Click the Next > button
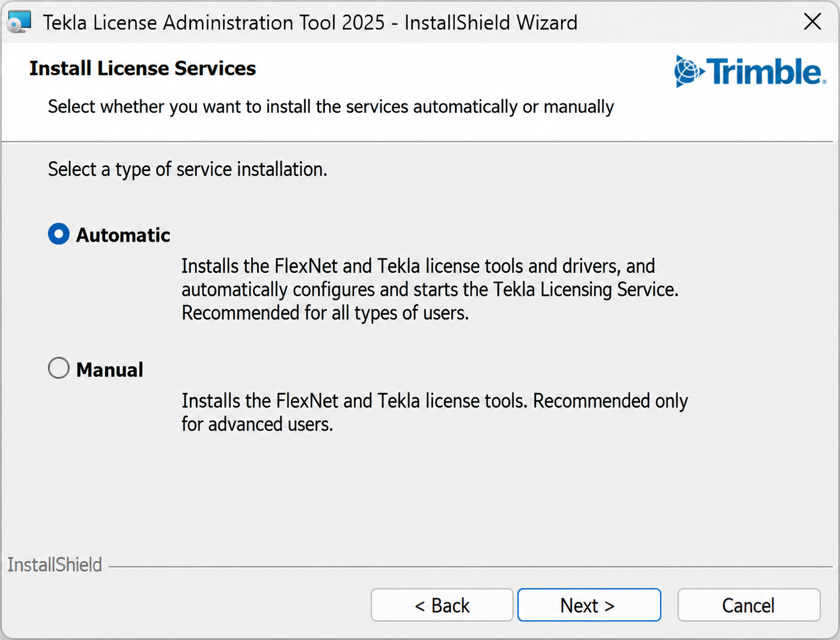The height and width of the screenshot is (640, 840). pos(589,605)
